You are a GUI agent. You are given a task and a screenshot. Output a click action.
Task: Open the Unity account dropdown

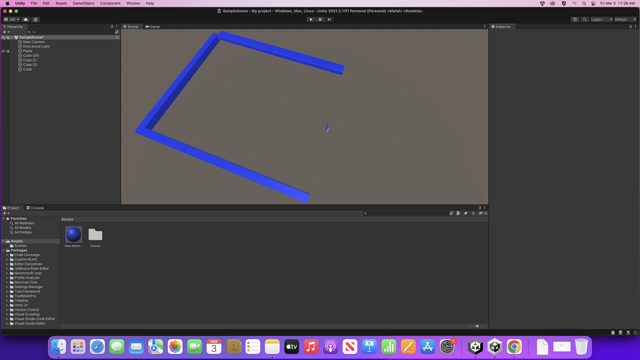(x=11, y=19)
